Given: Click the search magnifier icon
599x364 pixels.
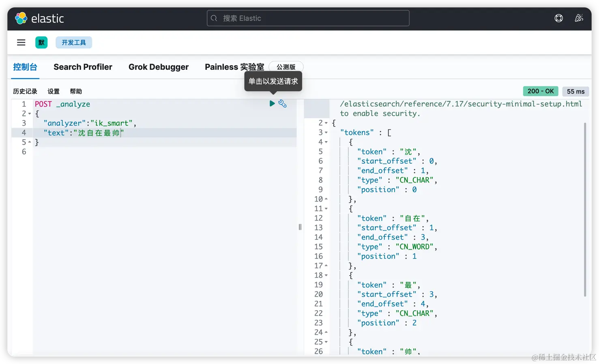Looking at the screenshot, I should click(214, 18).
